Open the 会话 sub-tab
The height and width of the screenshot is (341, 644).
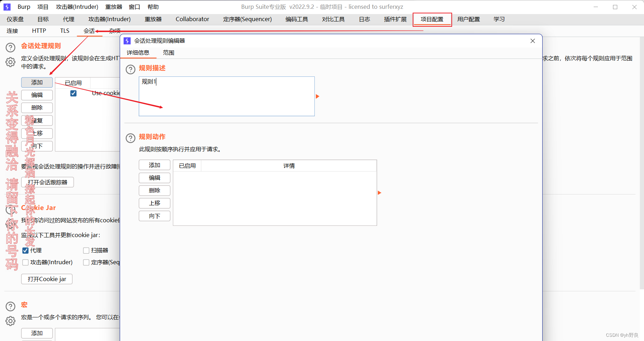89,31
